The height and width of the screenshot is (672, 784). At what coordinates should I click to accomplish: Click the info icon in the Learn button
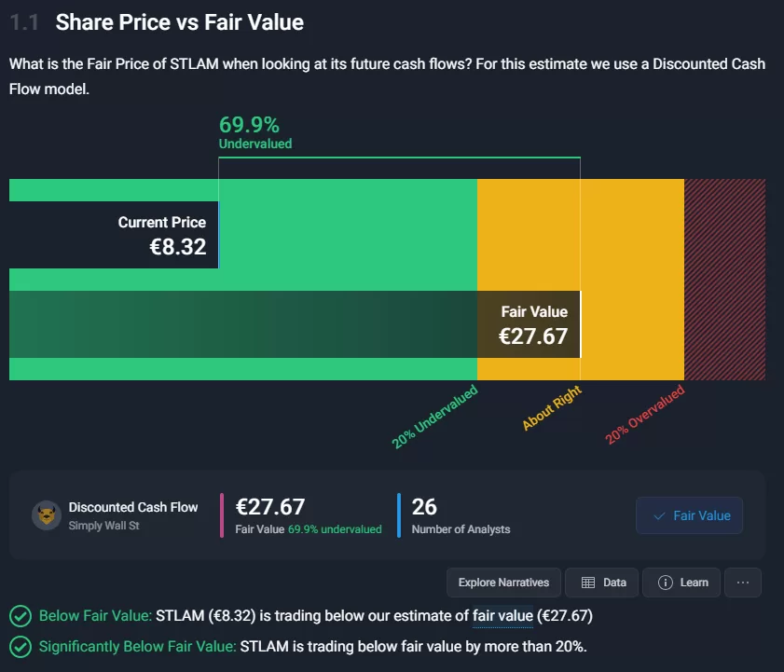pos(666,583)
